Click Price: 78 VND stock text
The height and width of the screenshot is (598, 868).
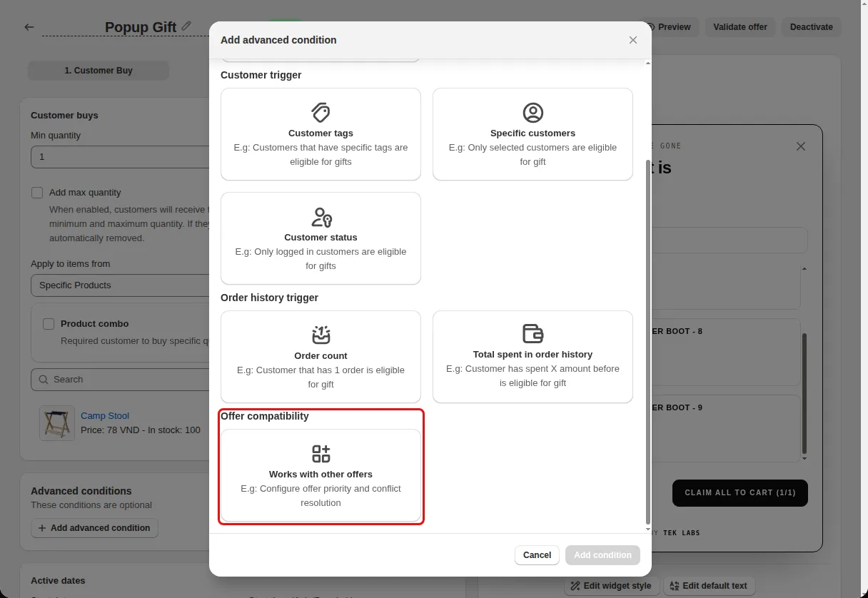(141, 430)
